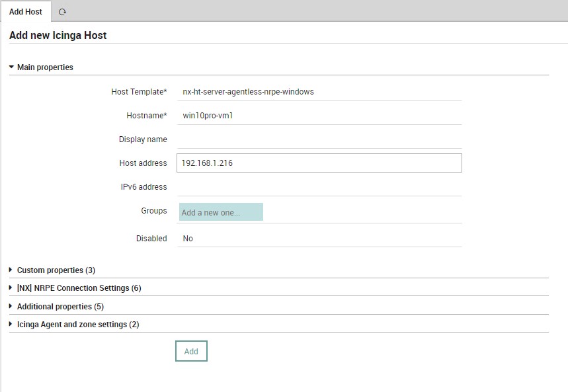
Task: Click the Groups label text
Action: [x=154, y=211]
